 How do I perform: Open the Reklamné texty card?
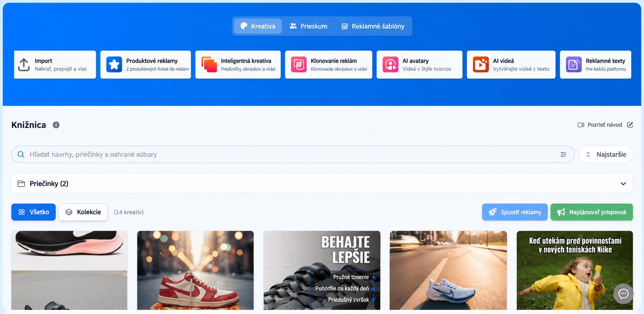(596, 65)
